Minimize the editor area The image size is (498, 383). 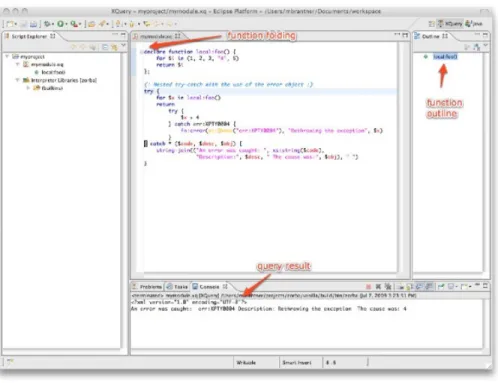(x=397, y=35)
